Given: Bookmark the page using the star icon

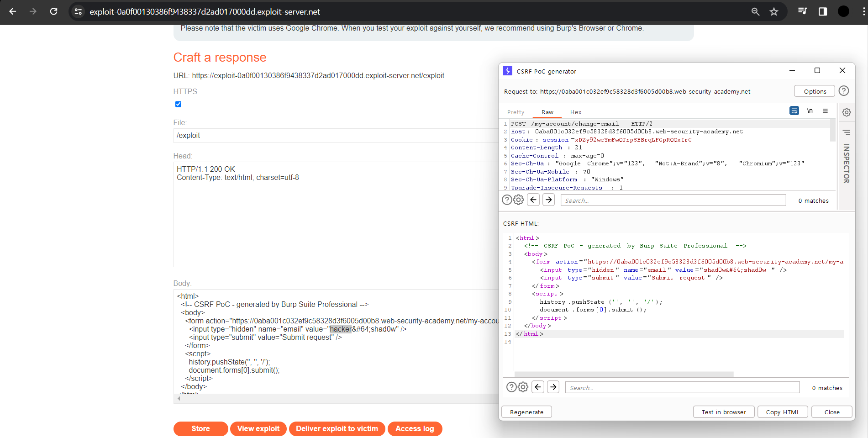Looking at the screenshot, I should (774, 12).
